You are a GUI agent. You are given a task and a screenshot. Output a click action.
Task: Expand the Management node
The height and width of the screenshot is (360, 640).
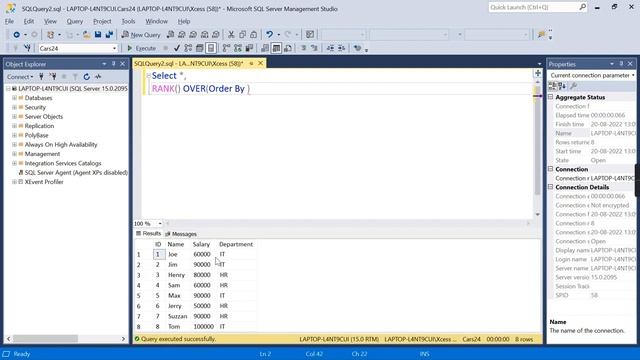[x=14, y=154]
